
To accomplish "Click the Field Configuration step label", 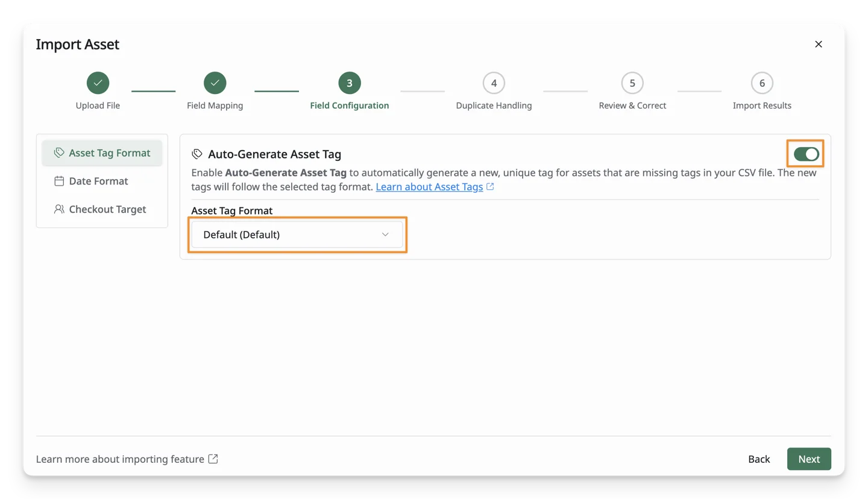I will 350,105.
